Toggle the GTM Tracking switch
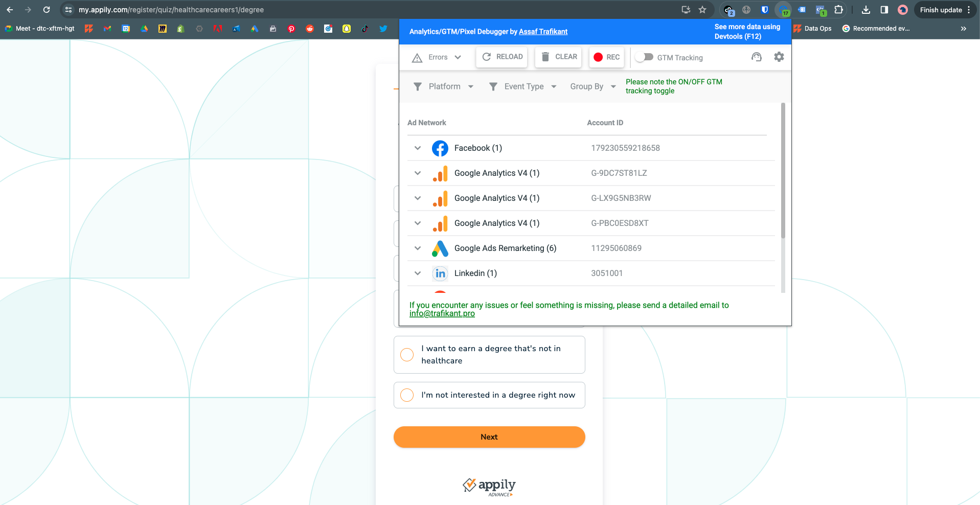Viewport: 980px width, 505px height. [x=644, y=57]
